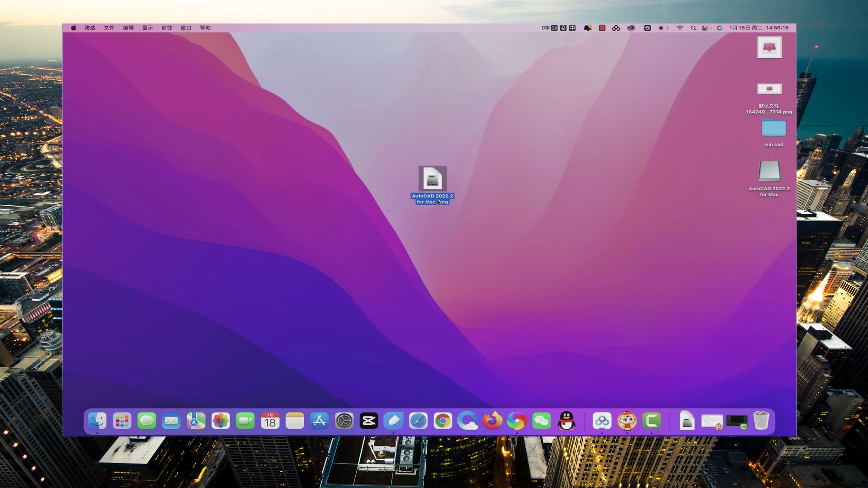Click the date and time 14:56:16

pos(759,28)
